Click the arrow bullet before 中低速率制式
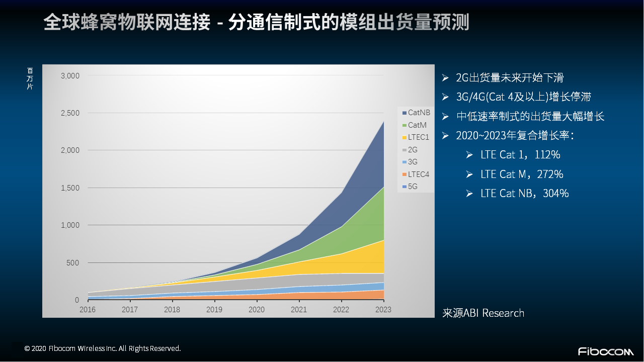The image size is (644, 362). [445, 117]
